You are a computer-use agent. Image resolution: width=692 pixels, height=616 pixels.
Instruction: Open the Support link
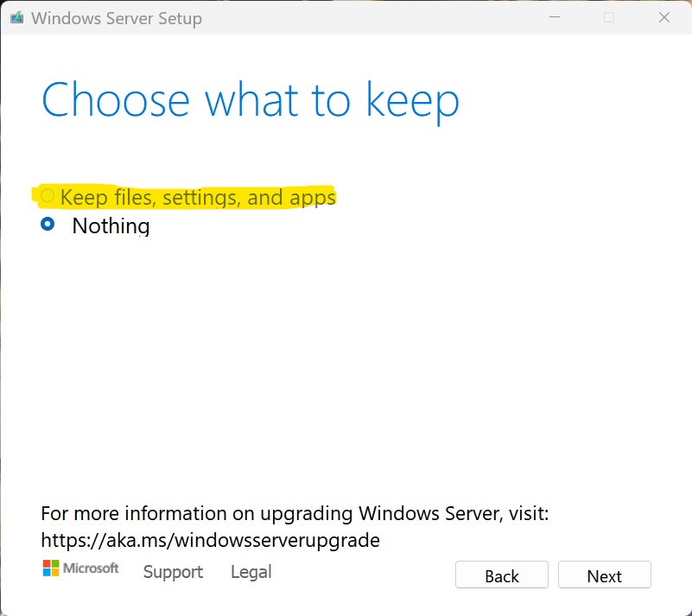coord(173,572)
